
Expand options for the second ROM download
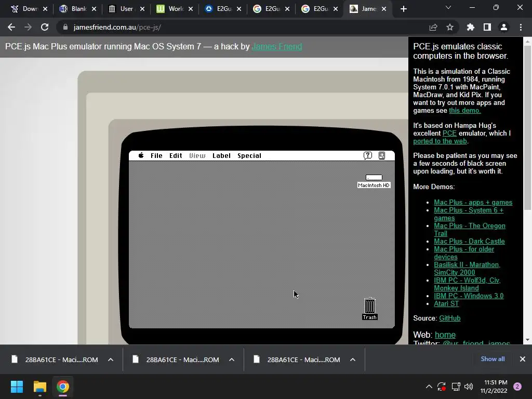pyautogui.click(x=232, y=360)
